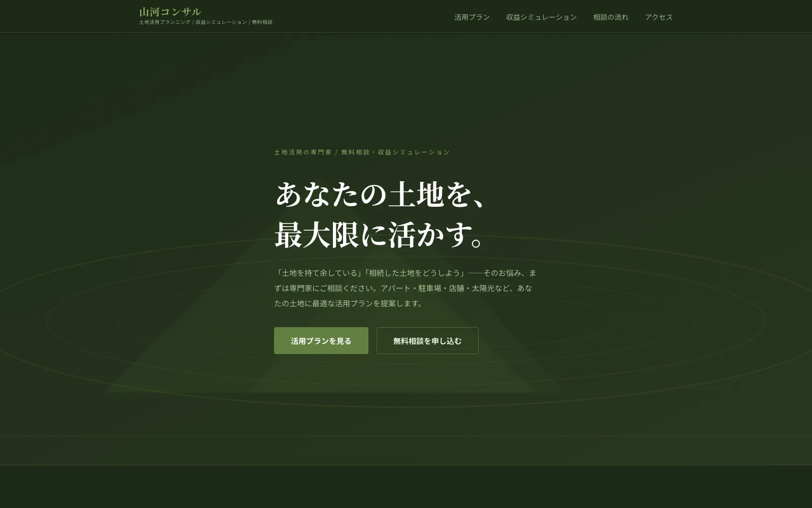Click the paragraph beginning 「土地を持て余している」
Screen dimensions: 812x508
pos(405,288)
